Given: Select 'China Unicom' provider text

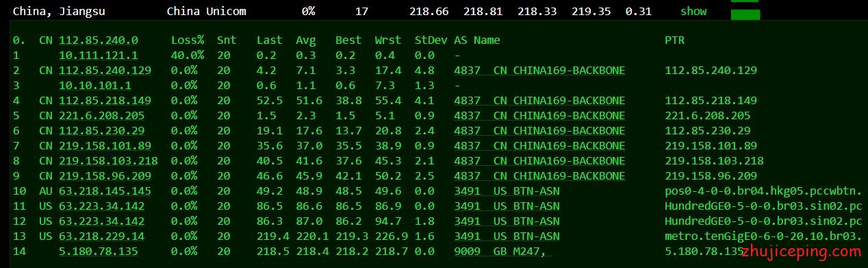Looking at the screenshot, I should point(206,11).
